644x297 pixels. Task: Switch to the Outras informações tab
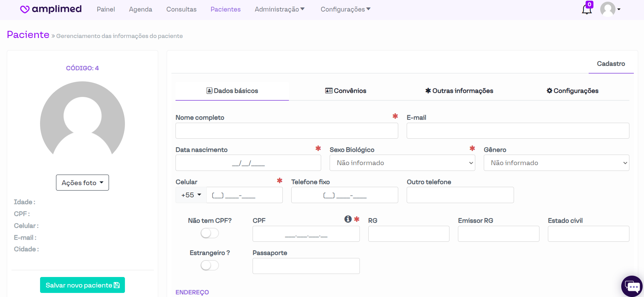tap(459, 91)
